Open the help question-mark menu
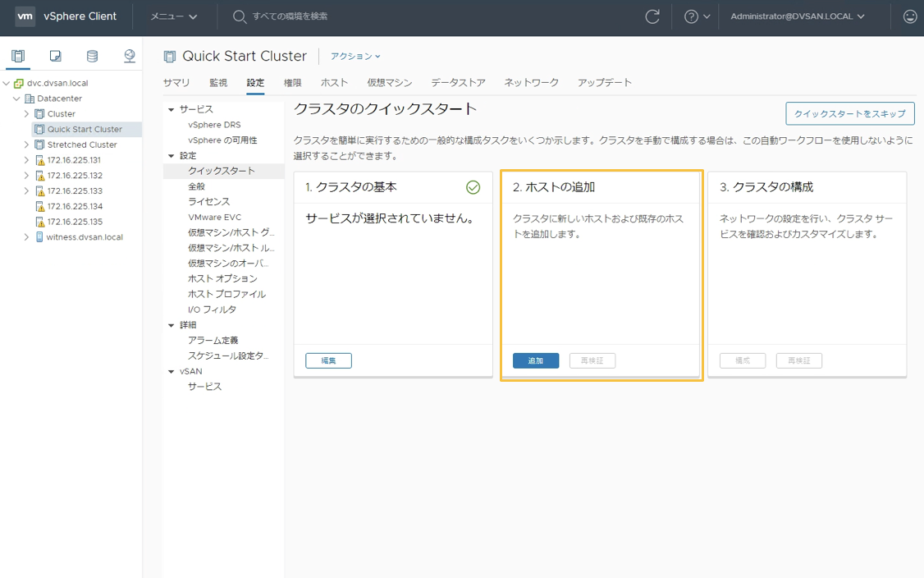The image size is (924, 578). (x=698, y=16)
